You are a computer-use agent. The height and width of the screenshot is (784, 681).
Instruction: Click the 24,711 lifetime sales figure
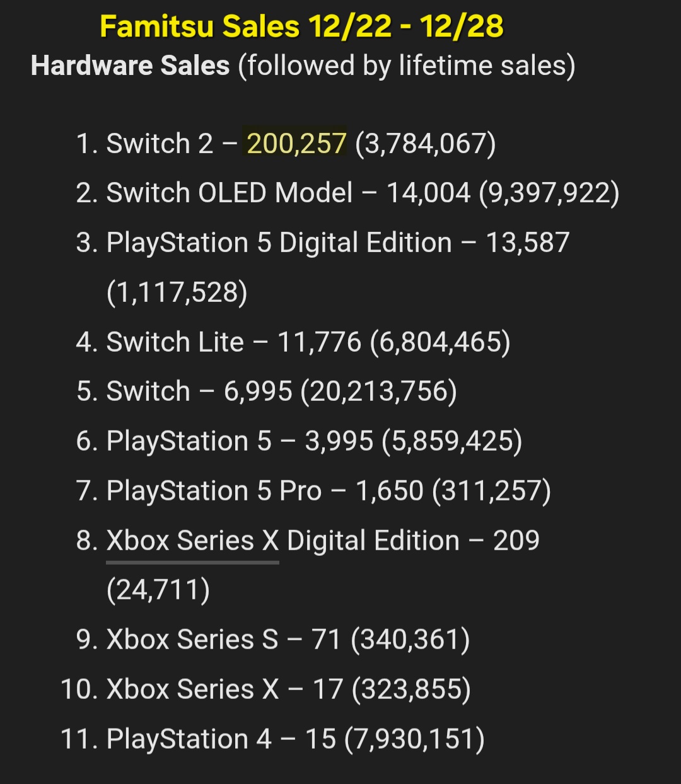(158, 591)
